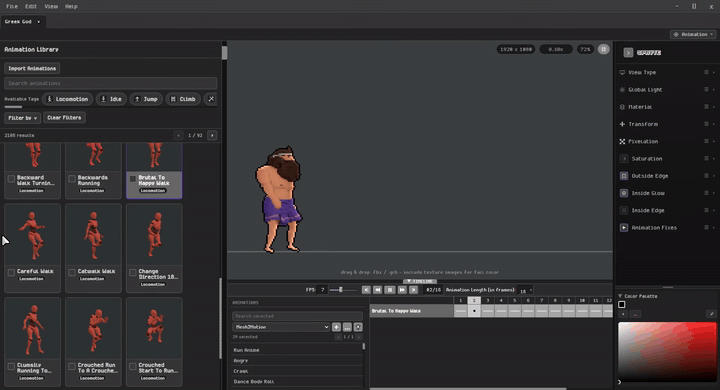The width and height of the screenshot is (720, 390).
Task: Expand the Saturation settings arrow
Action: click(714, 159)
